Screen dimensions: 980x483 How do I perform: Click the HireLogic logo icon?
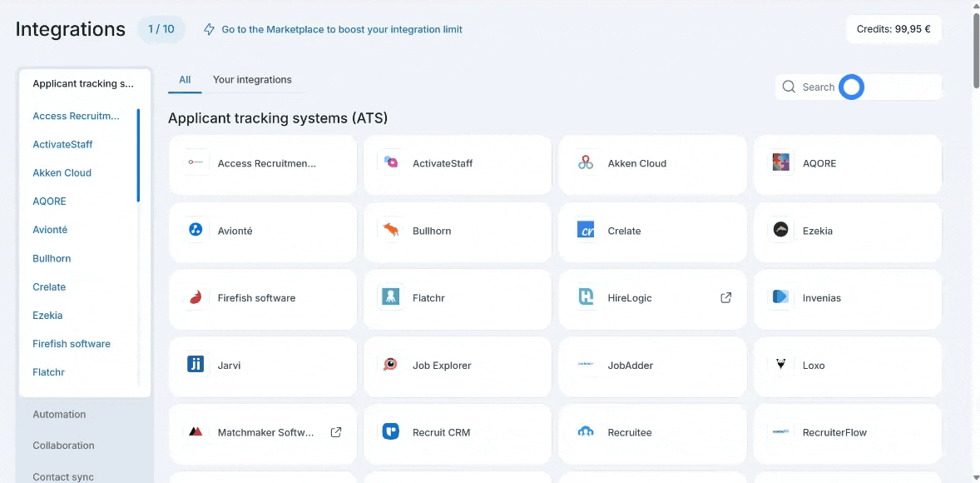tap(586, 298)
